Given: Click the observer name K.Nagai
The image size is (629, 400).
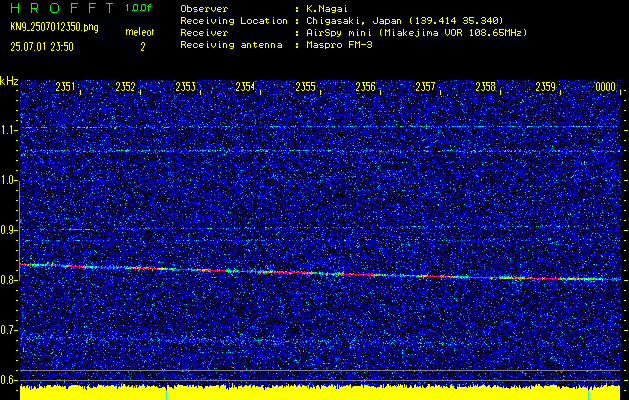Looking at the screenshot, I should click(x=327, y=8).
